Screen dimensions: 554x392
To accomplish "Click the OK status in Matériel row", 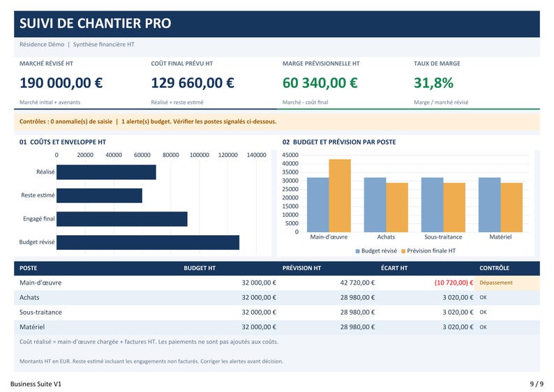I will point(483,327).
